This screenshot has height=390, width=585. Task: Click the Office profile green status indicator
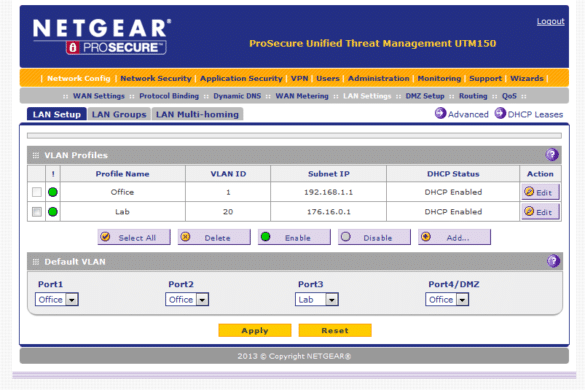coord(53,192)
